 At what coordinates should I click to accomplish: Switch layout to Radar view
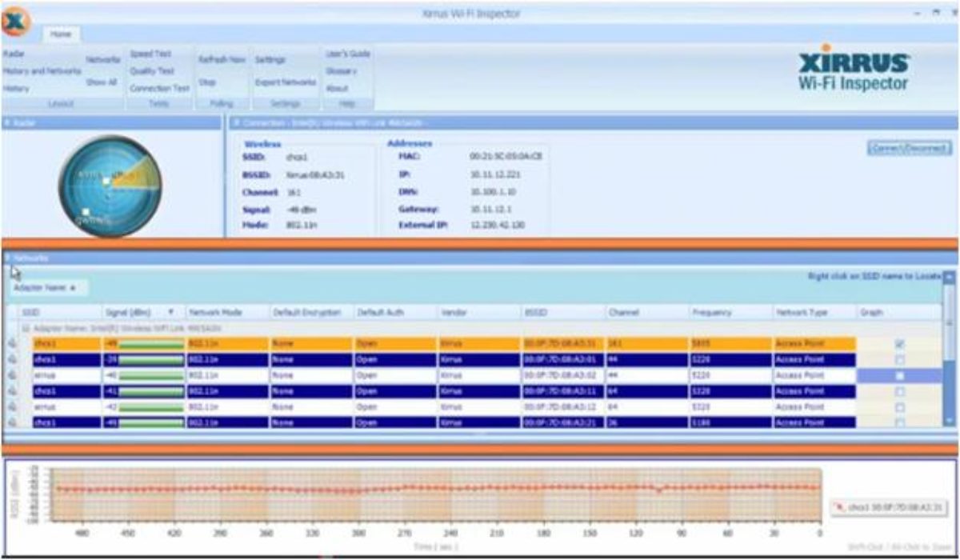tap(13, 54)
